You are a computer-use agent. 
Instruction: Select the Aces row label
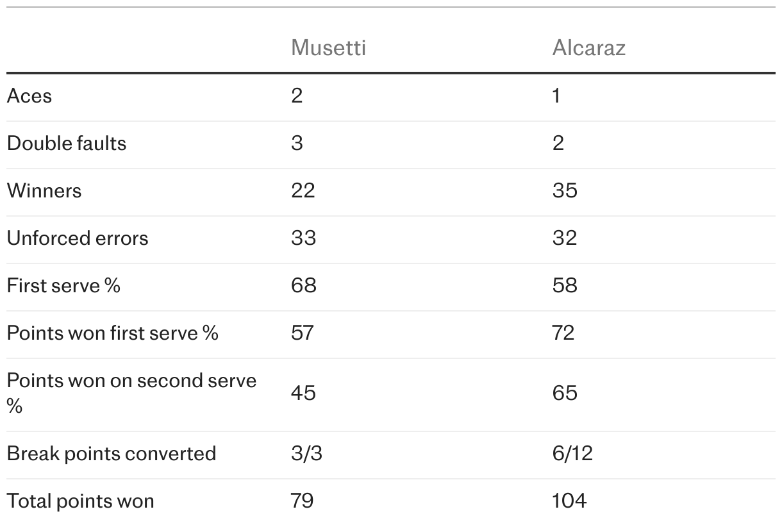(29, 96)
